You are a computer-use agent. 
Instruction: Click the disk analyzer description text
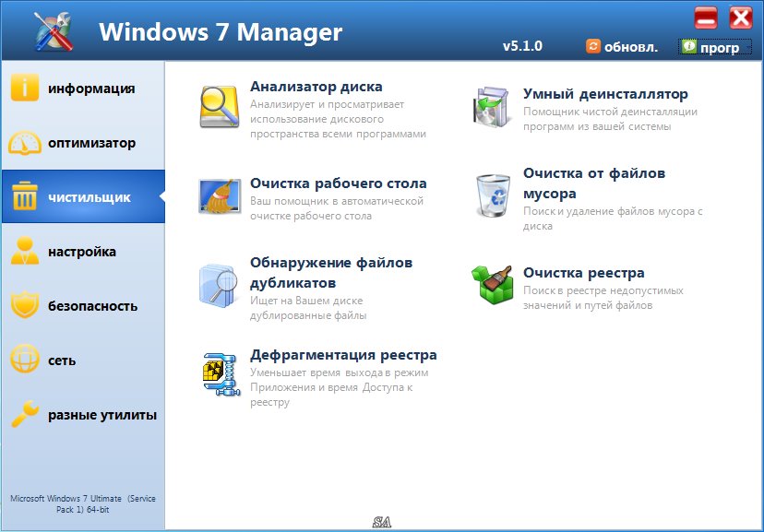coord(338,119)
